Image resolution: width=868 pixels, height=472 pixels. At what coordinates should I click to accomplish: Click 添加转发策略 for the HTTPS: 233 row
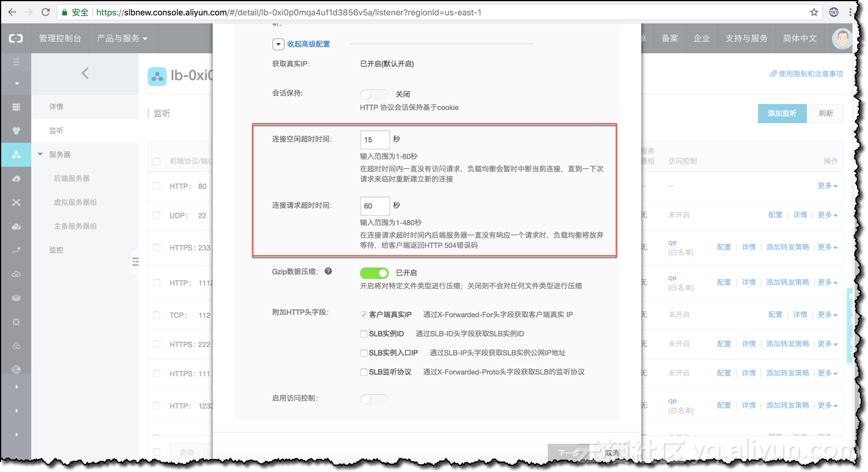pyautogui.click(x=787, y=247)
